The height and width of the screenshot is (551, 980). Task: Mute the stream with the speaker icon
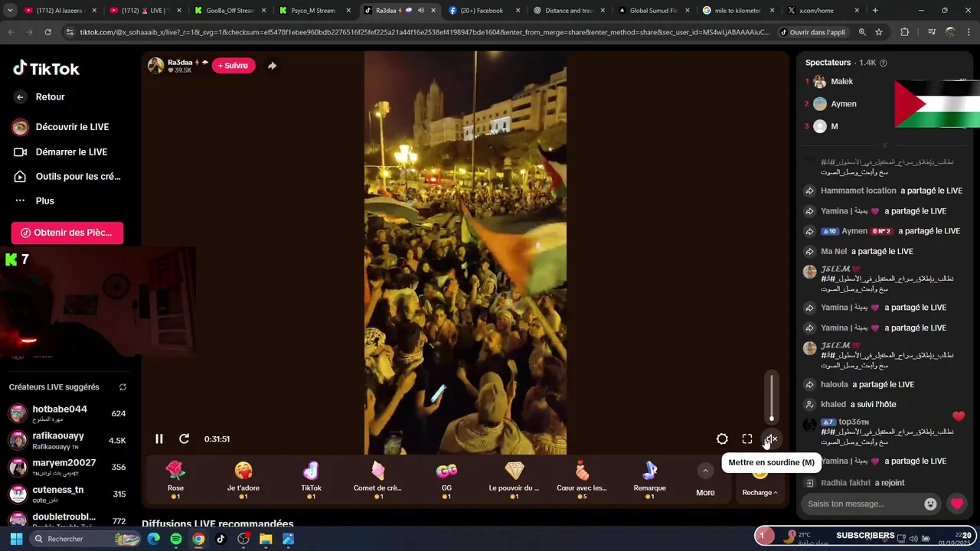coord(771,439)
